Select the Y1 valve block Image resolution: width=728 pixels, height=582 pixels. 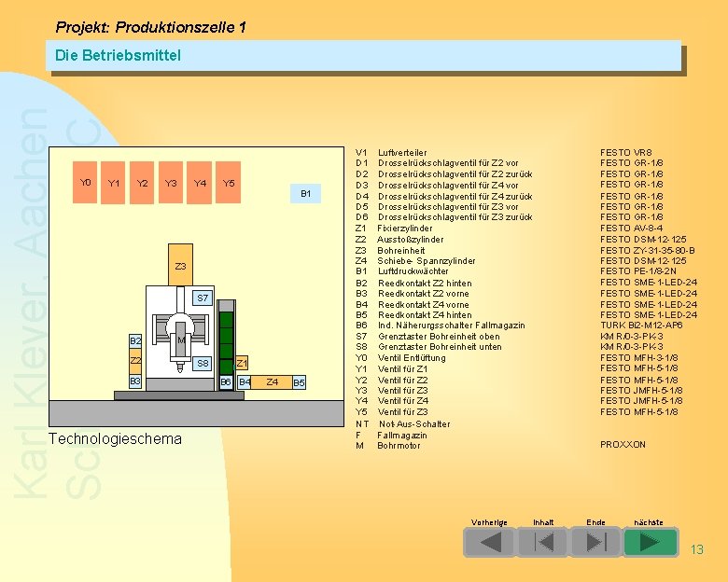pos(113,183)
